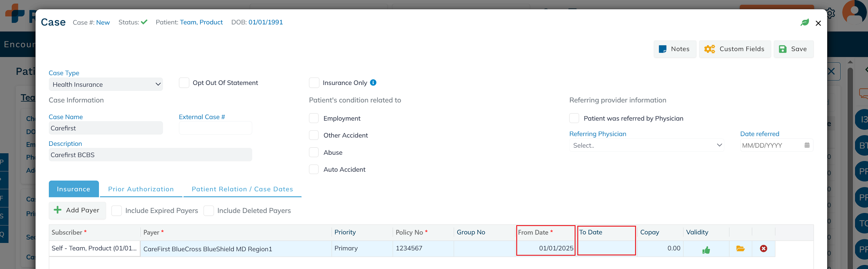Open the Referring Physician dropdown
The image size is (868, 269).
pyautogui.click(x=646, y=145)
